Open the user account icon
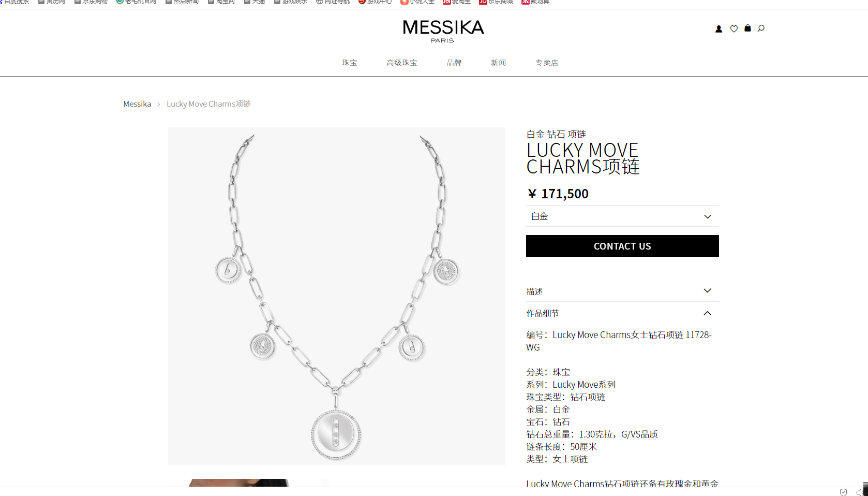This screenshot has height=496, width=868. click(719, 29)
